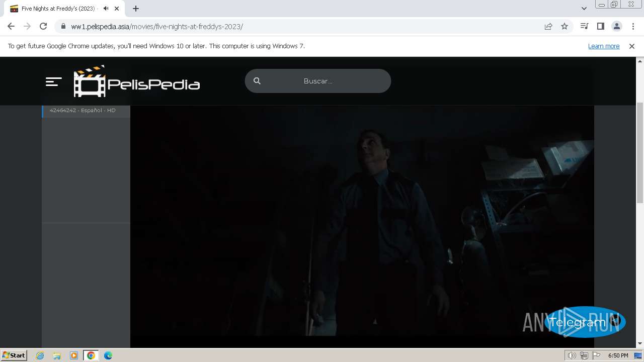Screen dimensions: 644x362
Task: Open the system volume tray icon
Action: pyautogui.click(x=572, y=355)
